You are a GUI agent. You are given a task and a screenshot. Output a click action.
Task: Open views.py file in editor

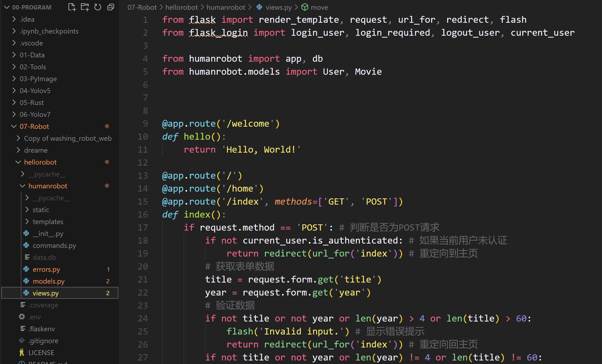coord(45,293)
